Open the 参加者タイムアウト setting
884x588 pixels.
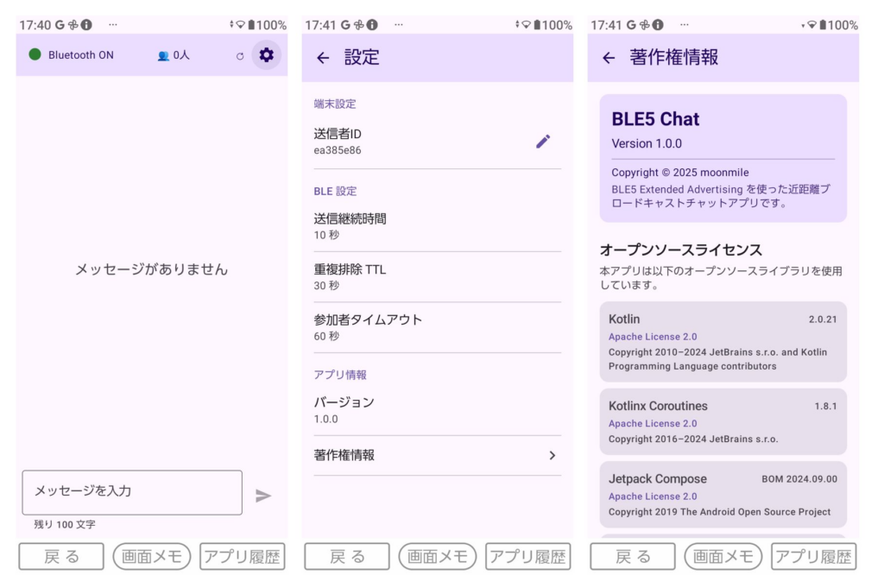(437, 327)
